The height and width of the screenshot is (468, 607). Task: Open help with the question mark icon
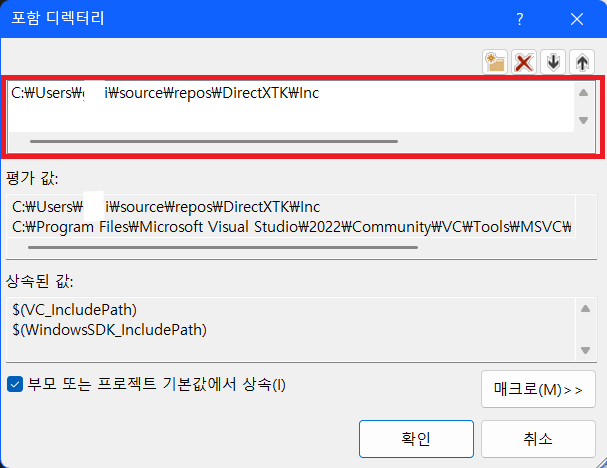click(x=520, y=19)
